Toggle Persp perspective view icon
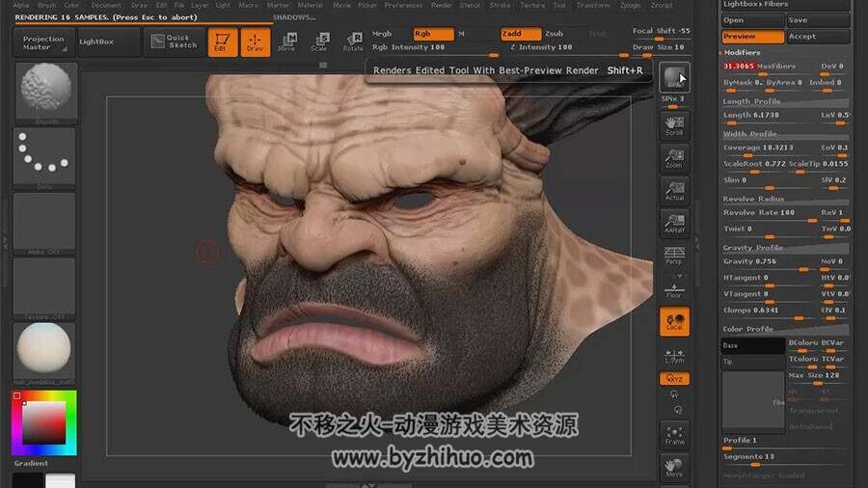868x488 pixels. tap(674, 255)
